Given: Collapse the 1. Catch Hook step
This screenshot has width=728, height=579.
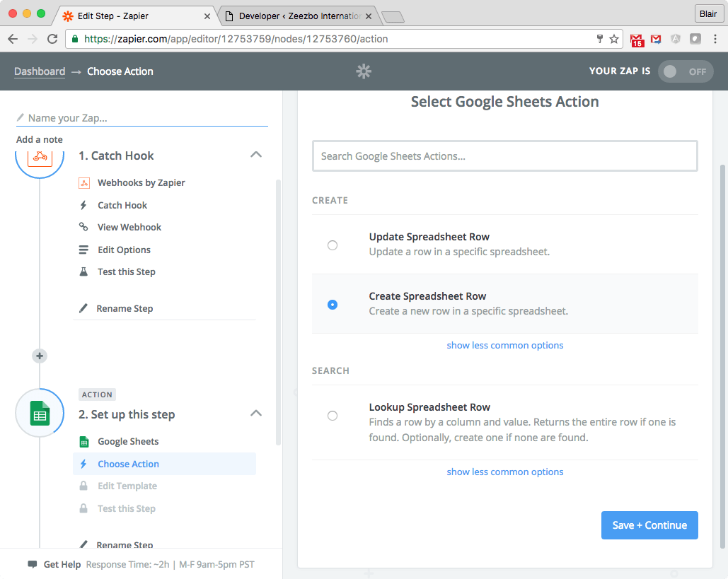Looking at the screenshot, I should click(256, 155).
